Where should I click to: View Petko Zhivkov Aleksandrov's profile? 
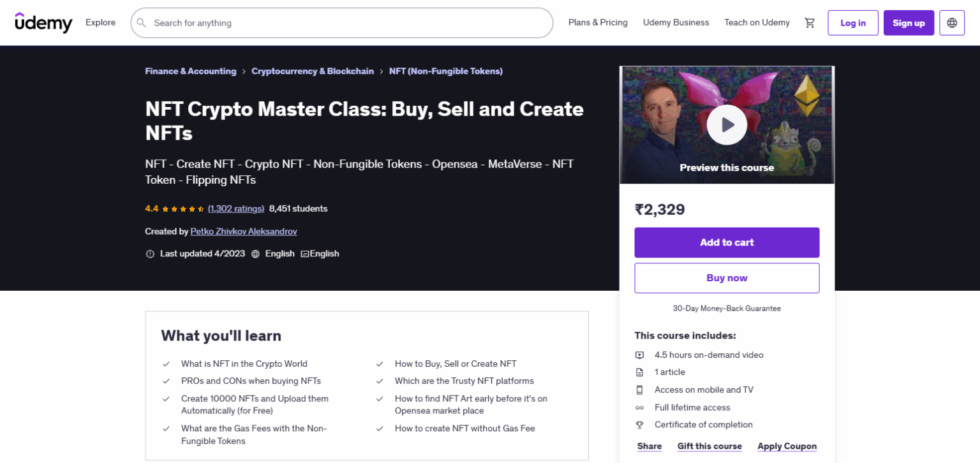(x=243, y=231)
